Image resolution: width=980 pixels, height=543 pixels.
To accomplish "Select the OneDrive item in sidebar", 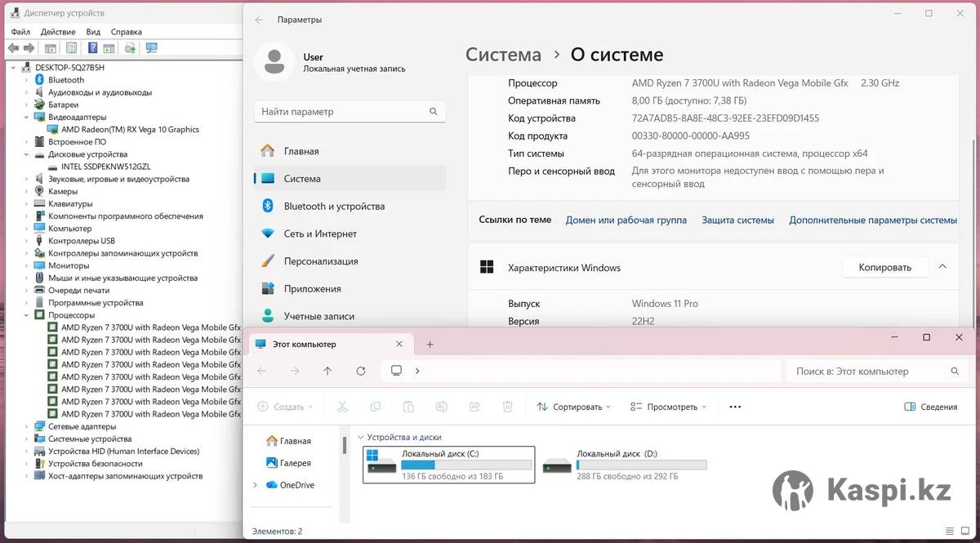I will pos(296,485).
